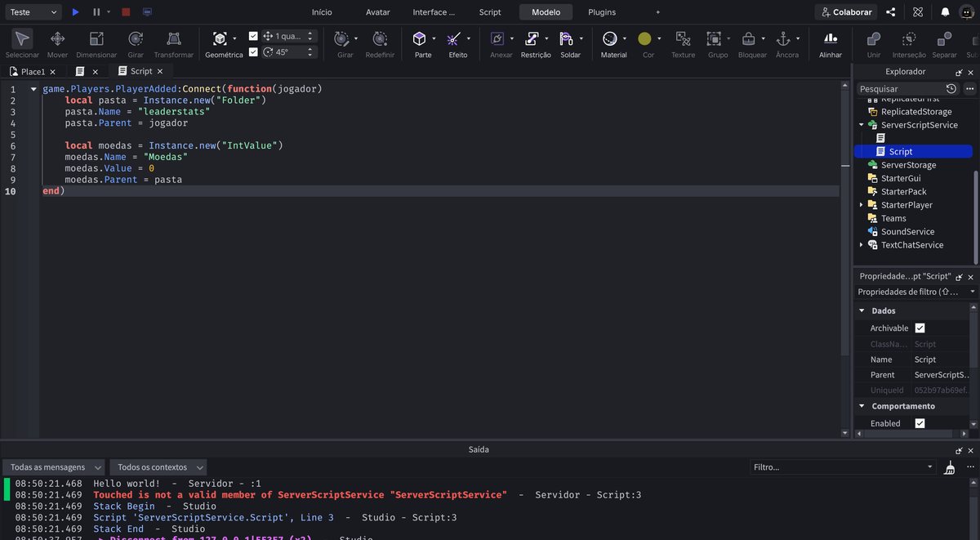Collapse the Dados properties section

click(862, 310)
